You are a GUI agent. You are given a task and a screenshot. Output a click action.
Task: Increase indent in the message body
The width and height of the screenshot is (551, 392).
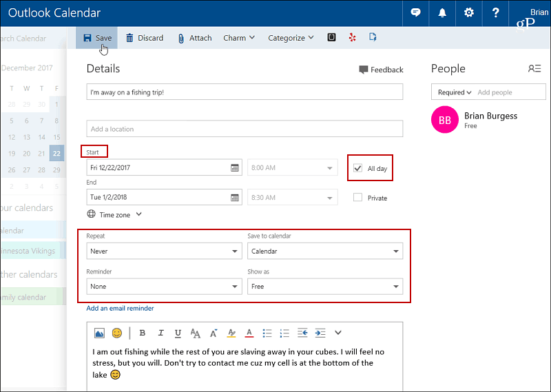tap(320, 333)
